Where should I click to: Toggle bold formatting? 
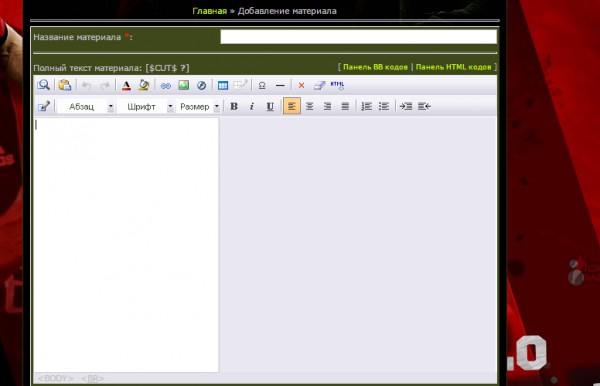[x=234, y=106]
